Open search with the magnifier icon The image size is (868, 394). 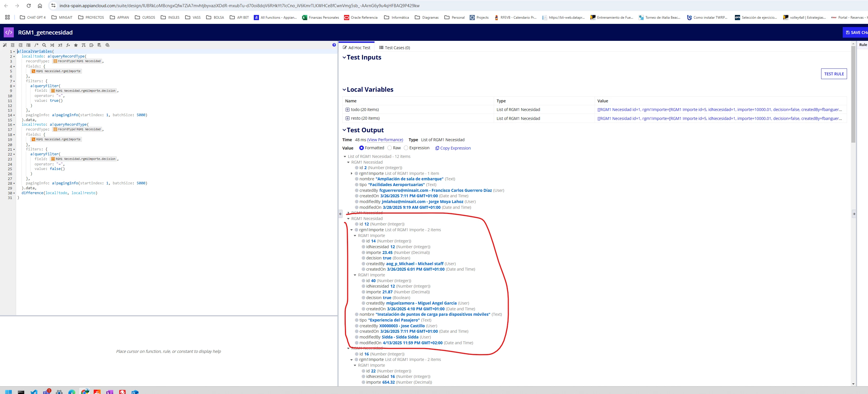44,45
